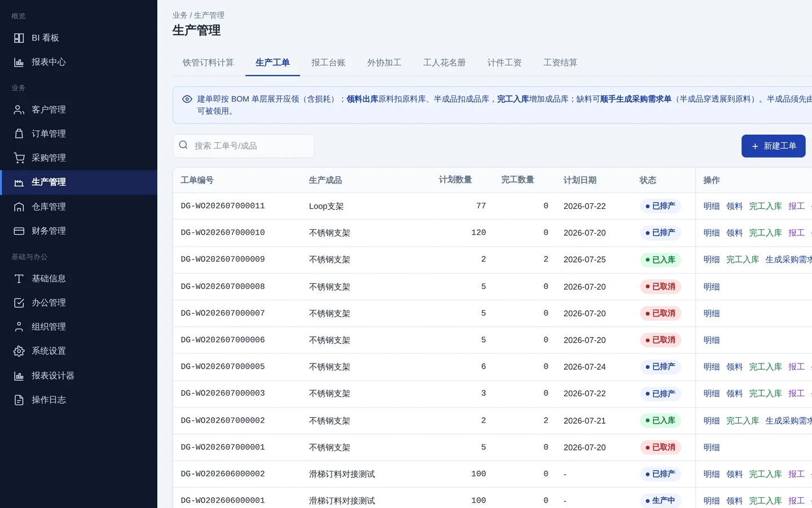
Task: Focus the 搜索 工单号/成品 search field
Action: click(244, 146)
